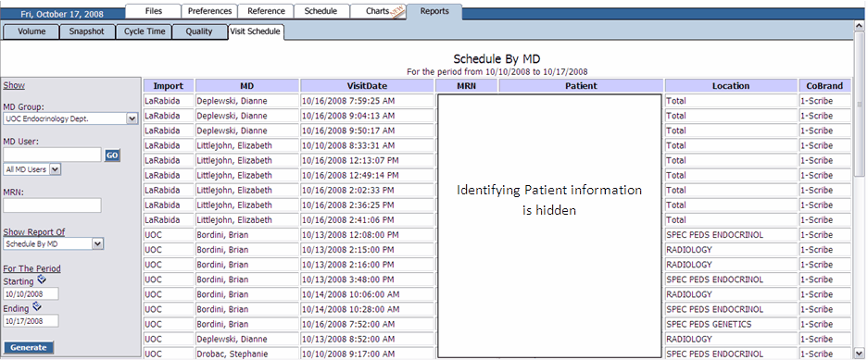
Task: Select visit date 10/13/2008 8:52:00 AM
Action: pos(367,340)
